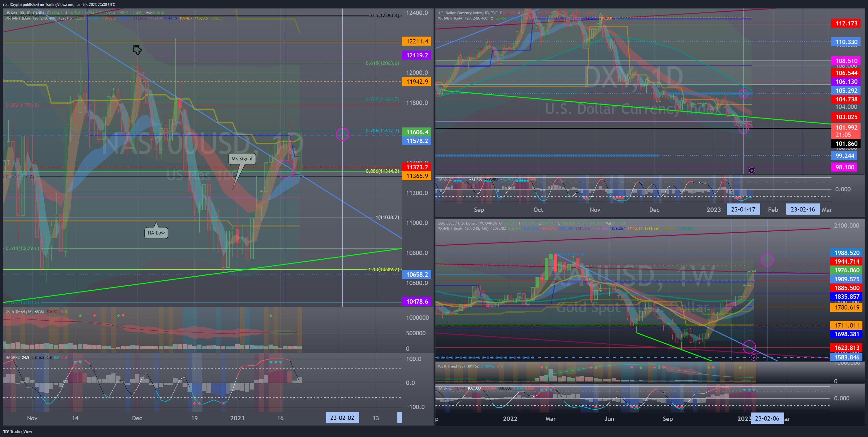This screenshot has height=437, width=868.
Task: Click the 1909.525 blue Gold price label
Action: [847, 279]
